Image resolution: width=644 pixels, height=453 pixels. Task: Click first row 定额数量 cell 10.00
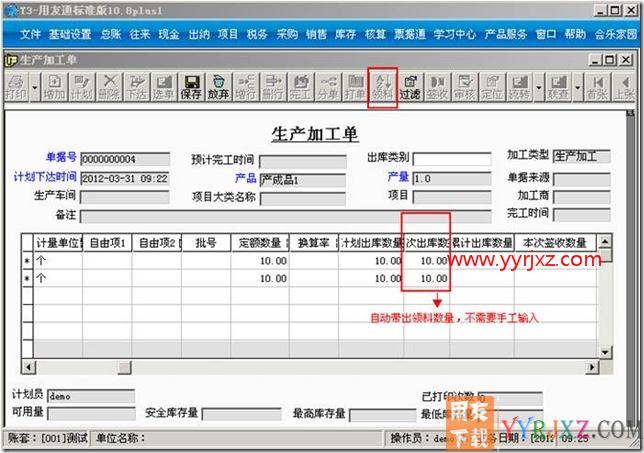(x=260, y=261)
